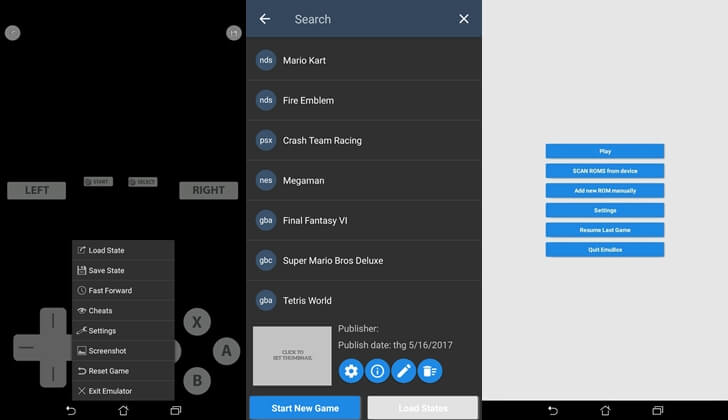Click the Resume Last Game button
This screenshot has width=728, height=420.
[604, 230]
